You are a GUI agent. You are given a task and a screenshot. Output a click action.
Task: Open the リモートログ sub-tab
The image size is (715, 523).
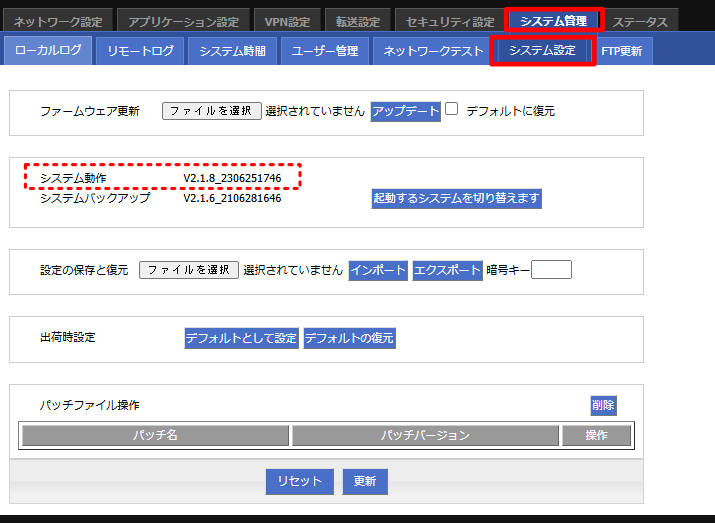pos(140,51)
